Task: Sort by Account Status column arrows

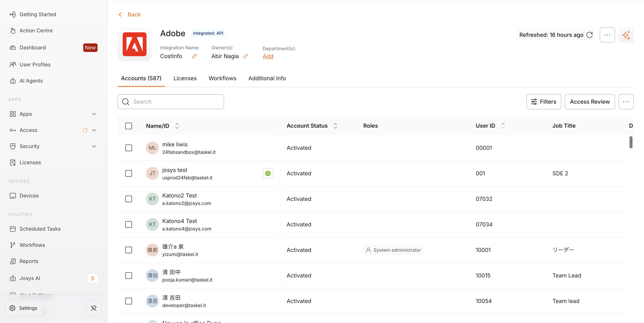Action: pos(335,126)
